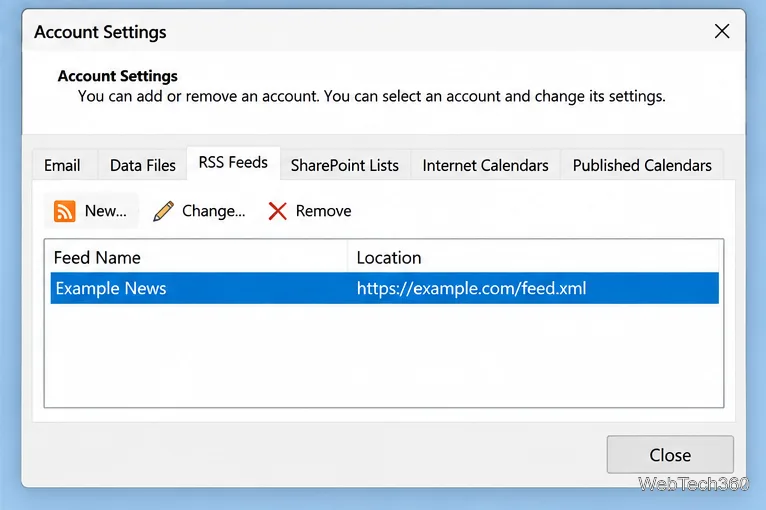Click the pencil Change icon
The height and width of the screenshot is (510, 766).
pos(163,211)
